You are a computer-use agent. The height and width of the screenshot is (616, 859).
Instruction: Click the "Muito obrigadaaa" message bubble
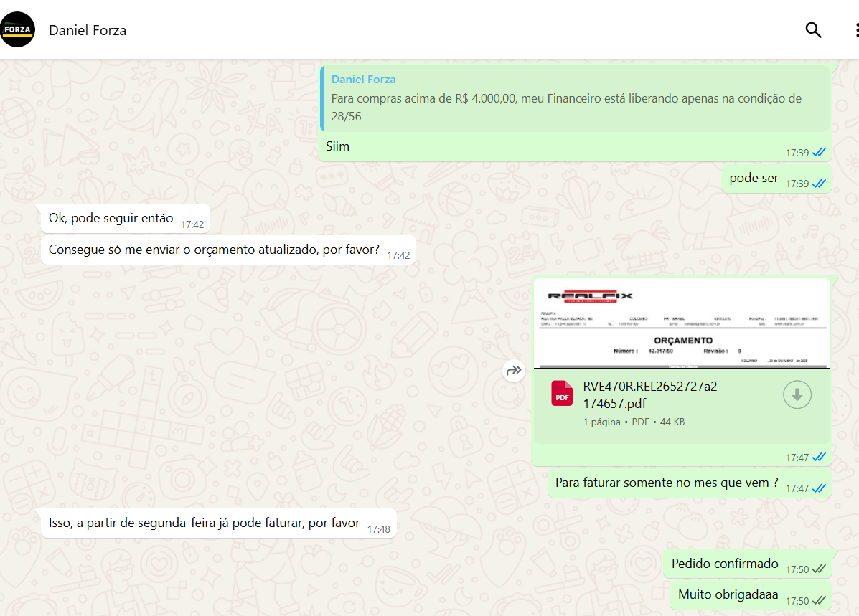728,594
